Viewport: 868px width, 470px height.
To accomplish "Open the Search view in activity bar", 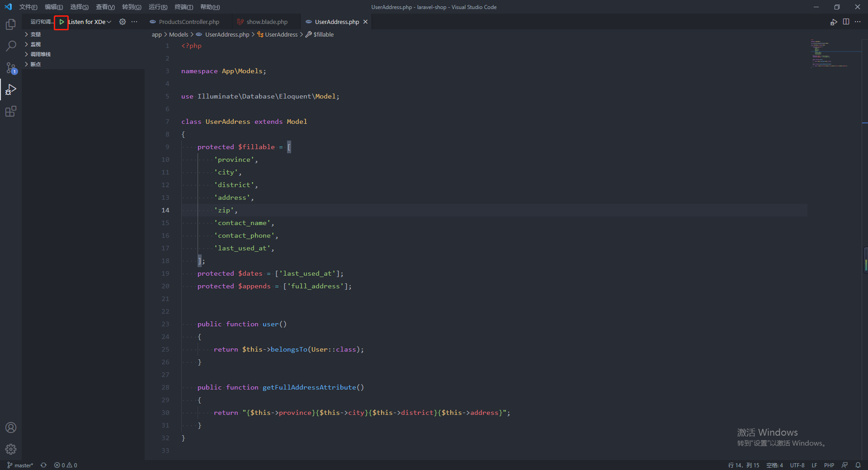I will (11, 46).
